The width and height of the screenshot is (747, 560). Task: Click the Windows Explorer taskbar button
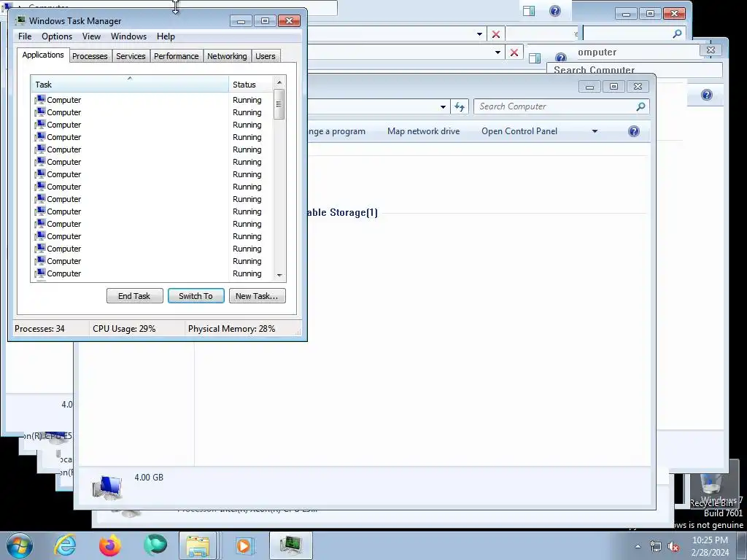point(198,545)
